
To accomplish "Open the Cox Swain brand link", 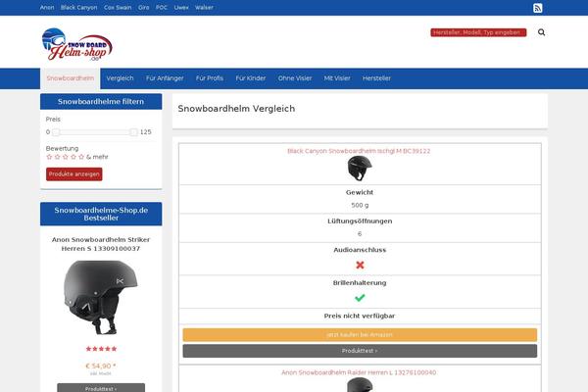I will click(118, 7).
